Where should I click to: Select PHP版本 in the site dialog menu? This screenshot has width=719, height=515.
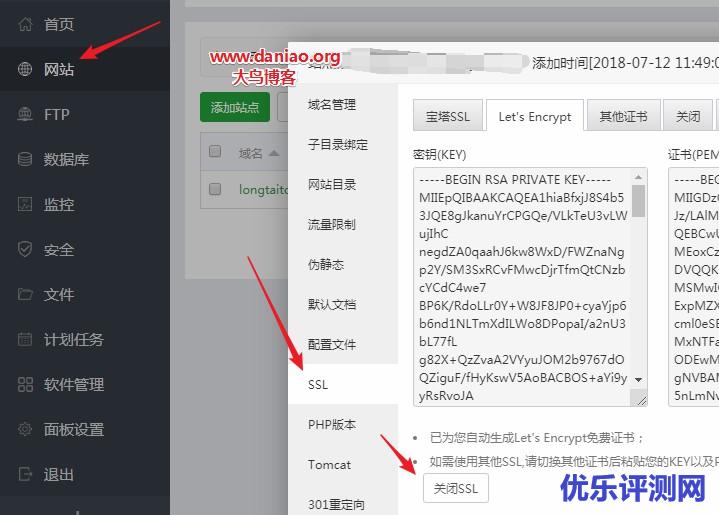[x=332, y=425]
